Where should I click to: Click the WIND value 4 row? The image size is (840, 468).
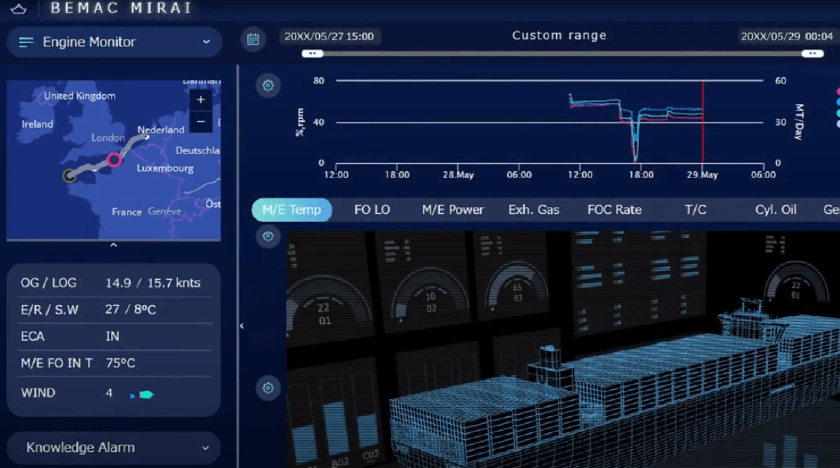(115, 393)
